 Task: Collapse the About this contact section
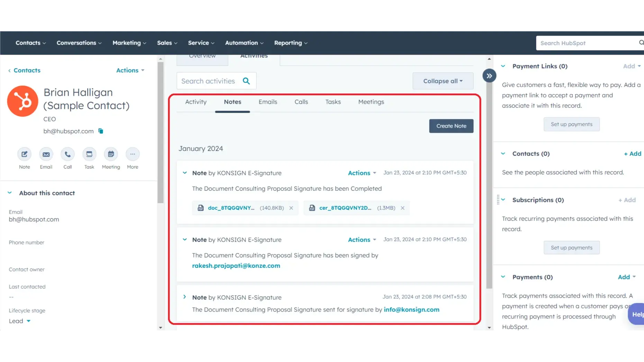(10, 193)
